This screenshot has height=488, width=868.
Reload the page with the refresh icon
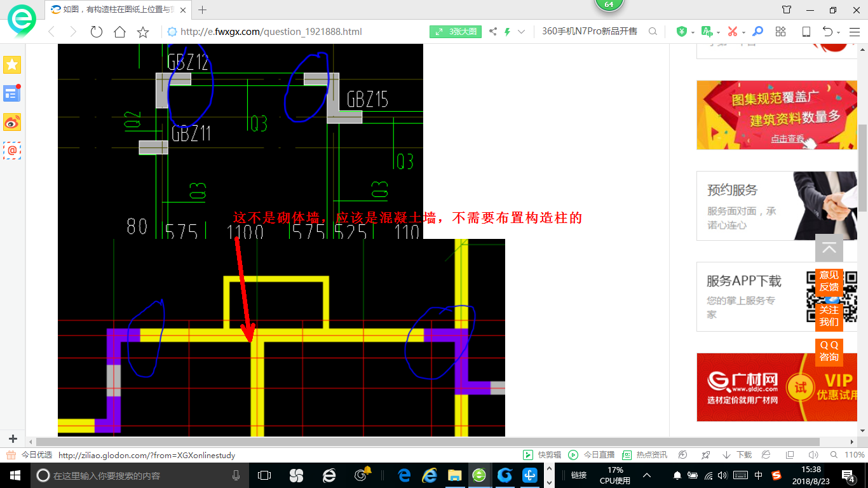tap(97, 32)
